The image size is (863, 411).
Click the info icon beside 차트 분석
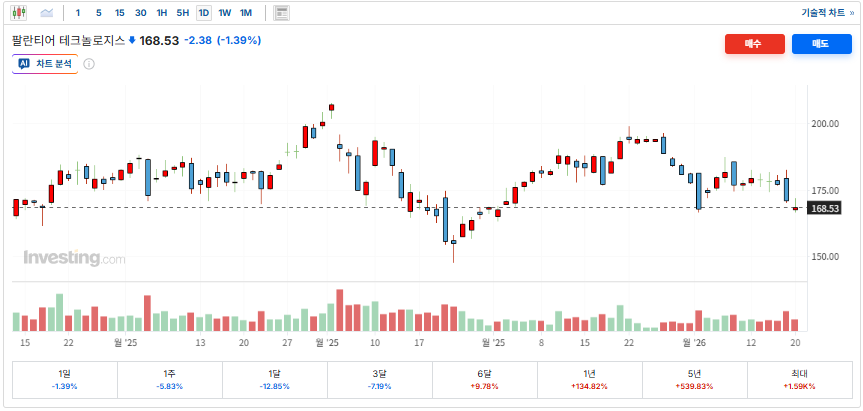89,64
